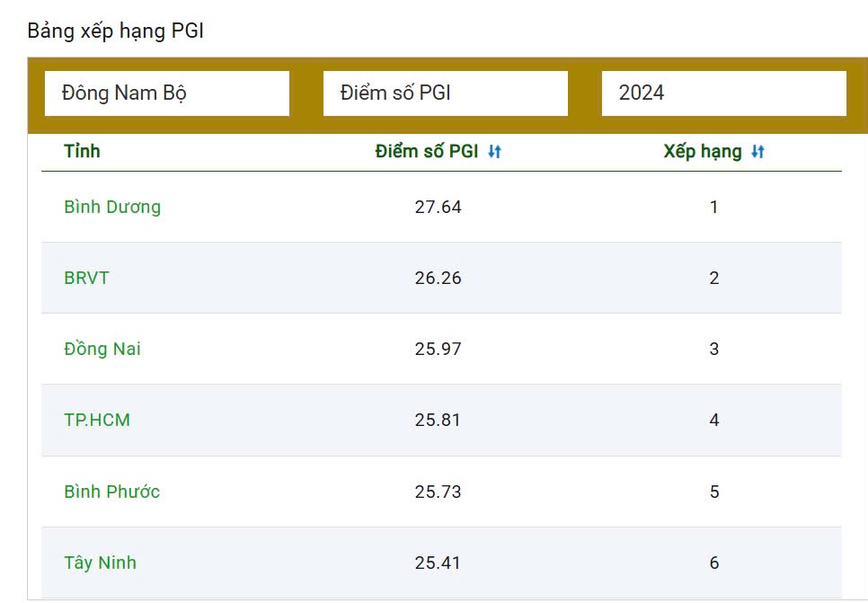Open the BRVT province link
This screenshot has width=868, height=603.
pos(86,278)
